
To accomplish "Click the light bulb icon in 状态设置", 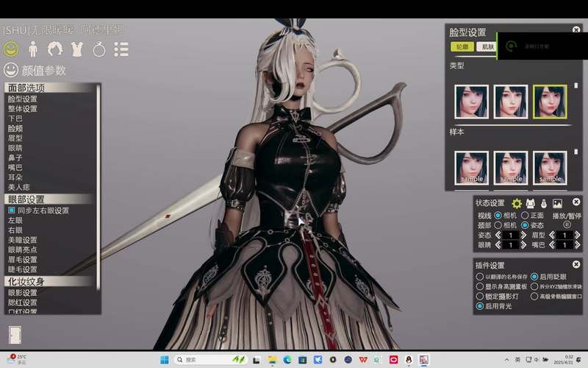I will click(x=544, y=204).
